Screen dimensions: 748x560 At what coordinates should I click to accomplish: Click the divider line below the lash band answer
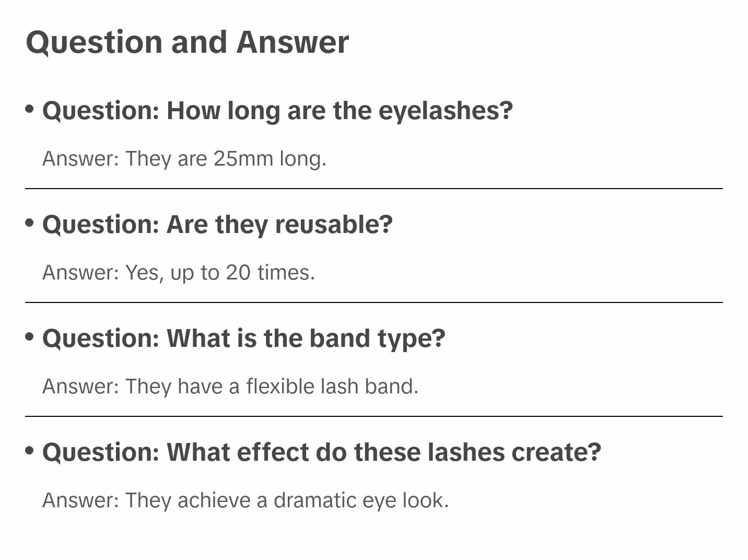coord(374,416)
